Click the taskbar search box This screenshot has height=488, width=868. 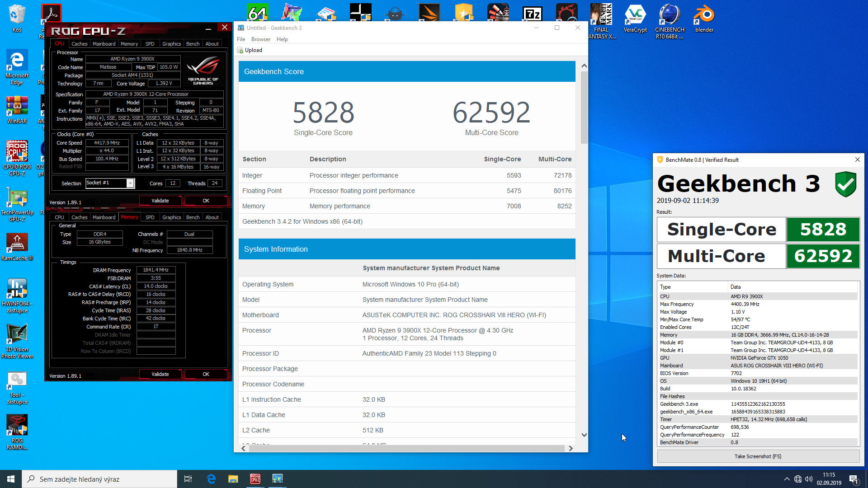pyautogui.click(x=99, y=479)
